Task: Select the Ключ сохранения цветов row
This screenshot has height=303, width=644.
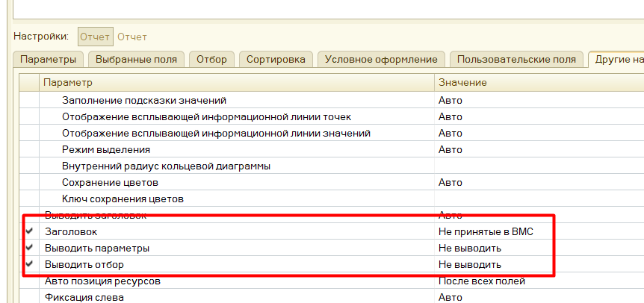Action: (123, 199)
